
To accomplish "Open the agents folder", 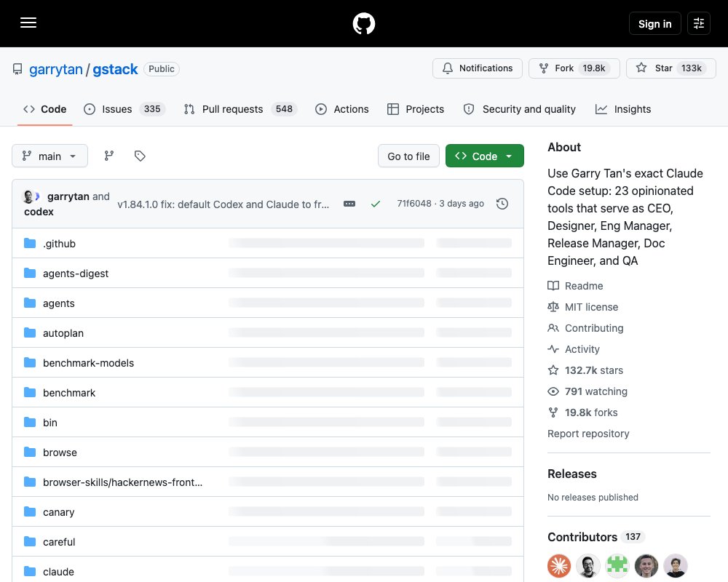I will pos(58,303).
